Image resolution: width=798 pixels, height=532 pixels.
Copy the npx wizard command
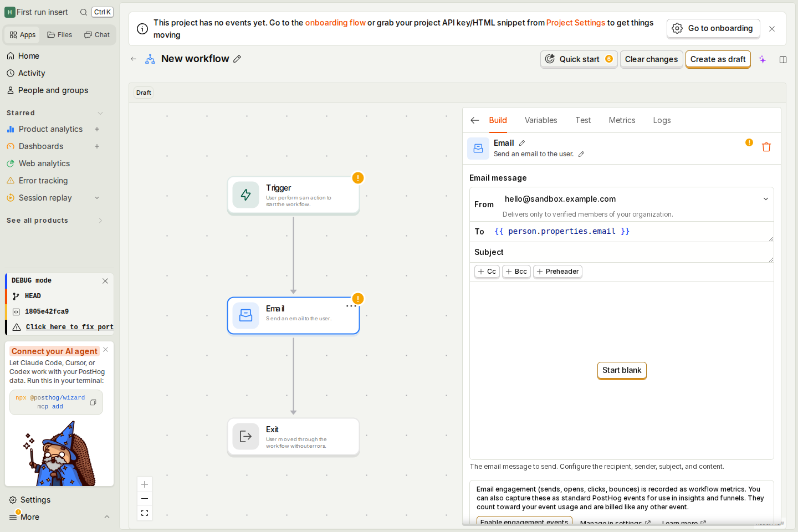(x=93, y=402)
